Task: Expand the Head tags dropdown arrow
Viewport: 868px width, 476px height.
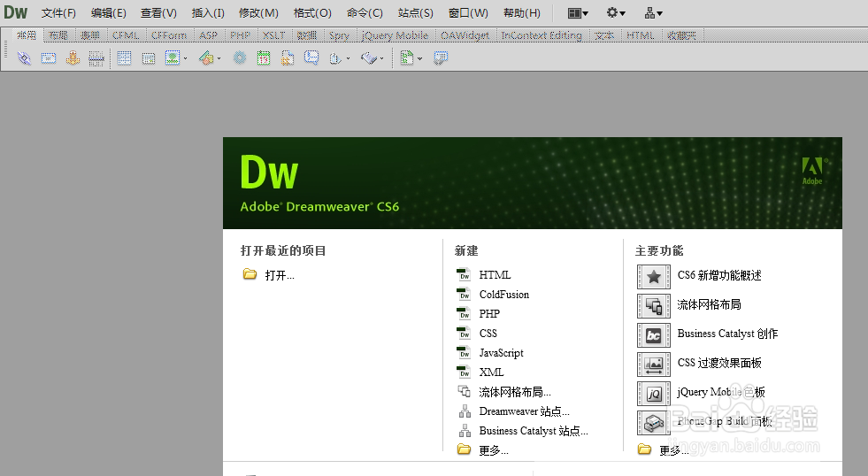Action: coord(348,58)
